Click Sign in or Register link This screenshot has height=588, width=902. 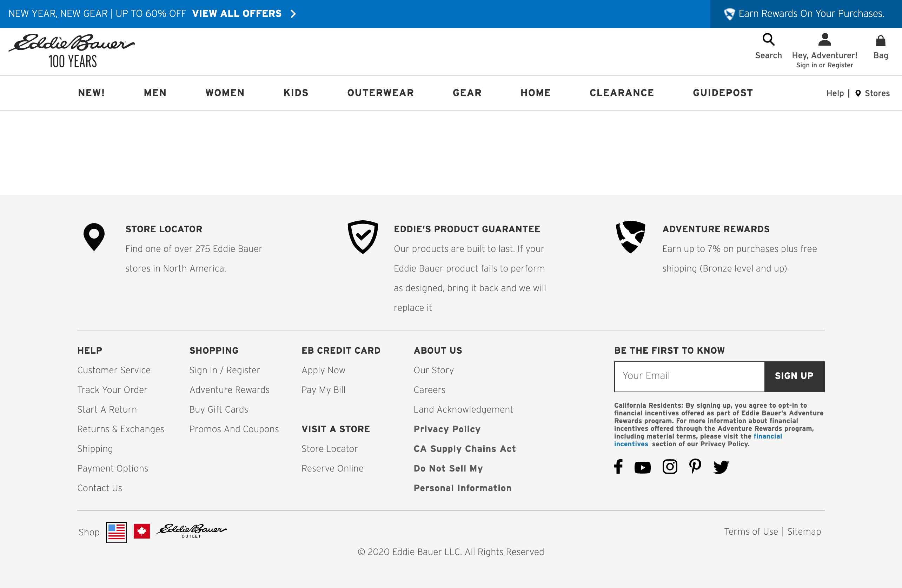coord(824,65)
